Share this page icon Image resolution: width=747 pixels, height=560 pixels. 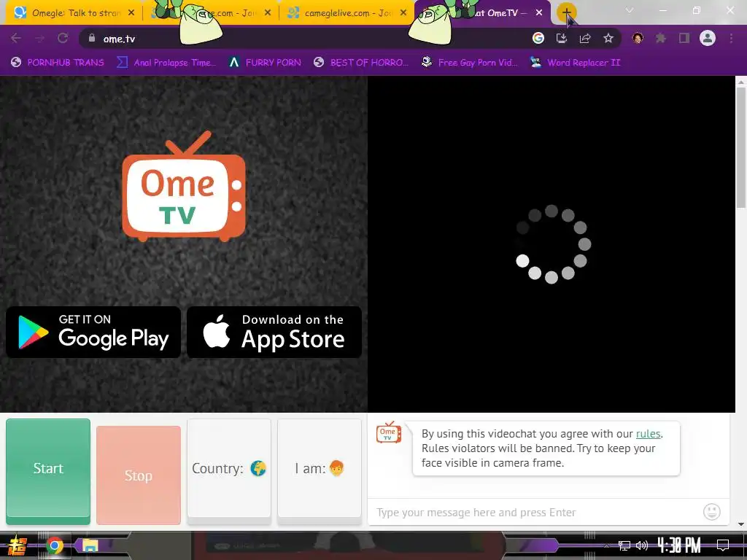585,38
